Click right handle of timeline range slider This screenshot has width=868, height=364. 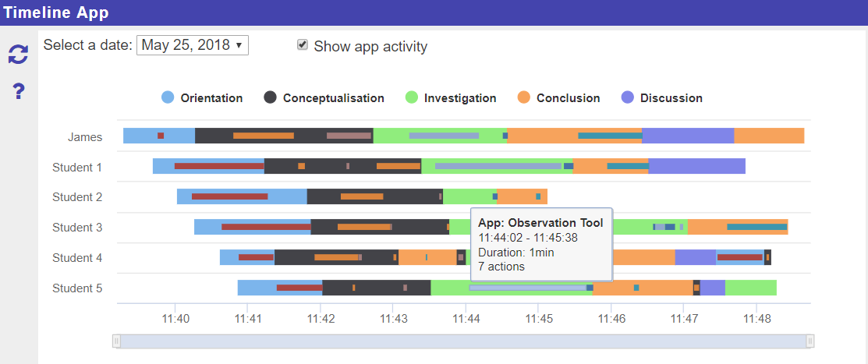(810, 341)
